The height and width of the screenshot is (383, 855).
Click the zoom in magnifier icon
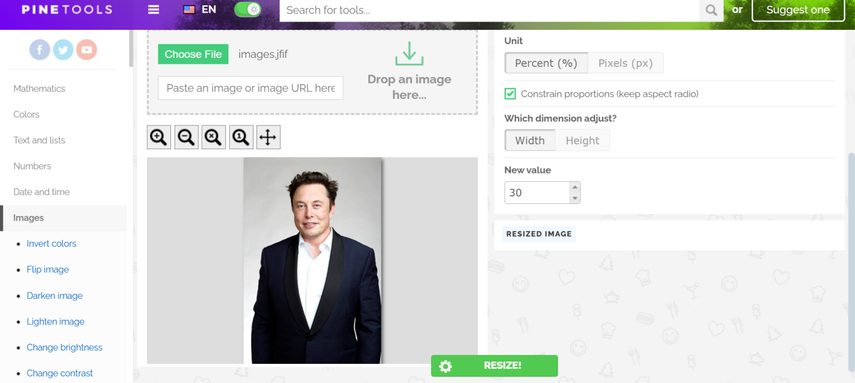coord(159,137)
